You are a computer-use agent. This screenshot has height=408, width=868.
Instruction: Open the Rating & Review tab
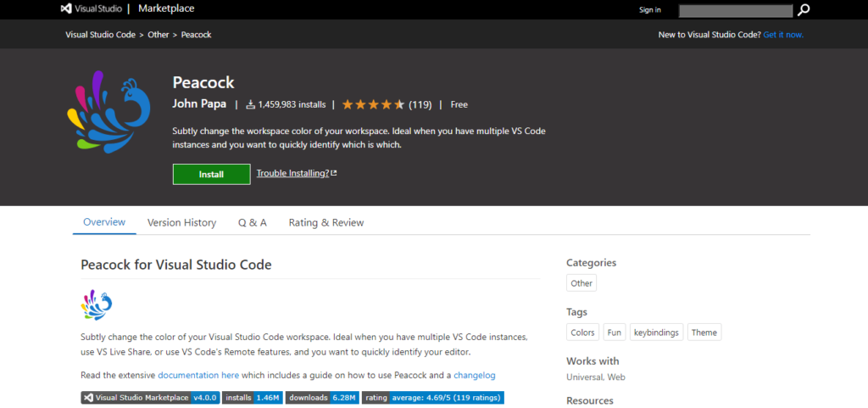click(x=325, y=222)
